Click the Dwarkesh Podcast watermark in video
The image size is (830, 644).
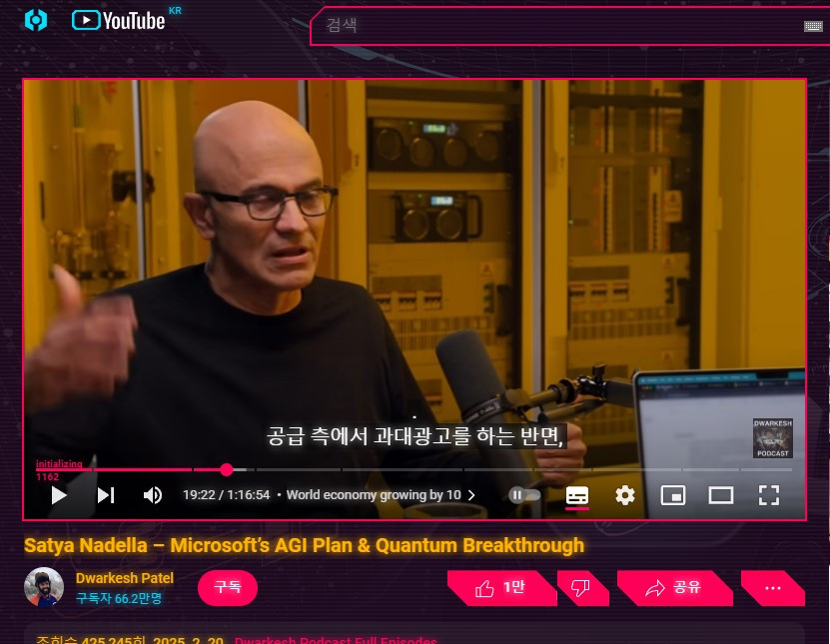click(773, 438)
